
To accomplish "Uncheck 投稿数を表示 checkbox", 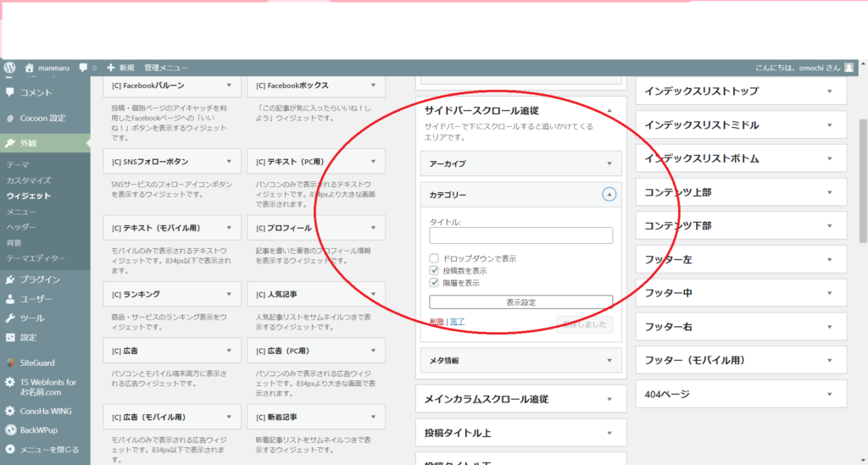I will point(434,270).
